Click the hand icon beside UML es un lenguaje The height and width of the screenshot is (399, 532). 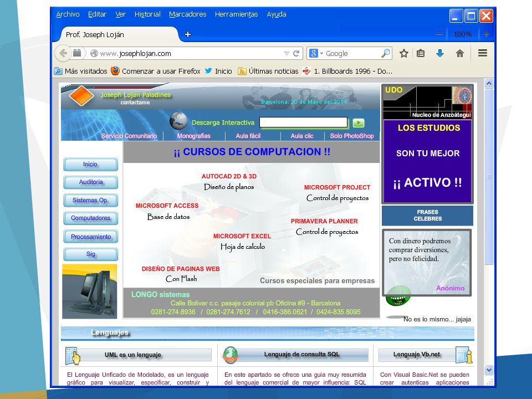coord(73,356)
